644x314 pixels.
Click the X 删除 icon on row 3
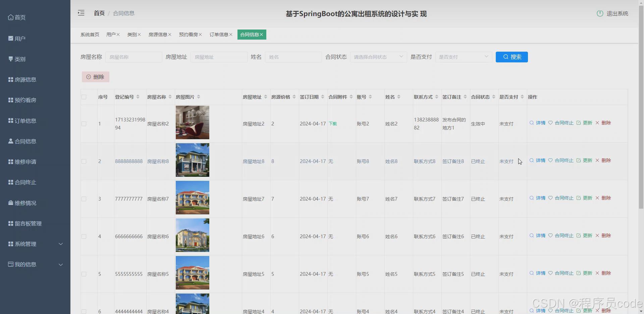click(x=597, y=198)
